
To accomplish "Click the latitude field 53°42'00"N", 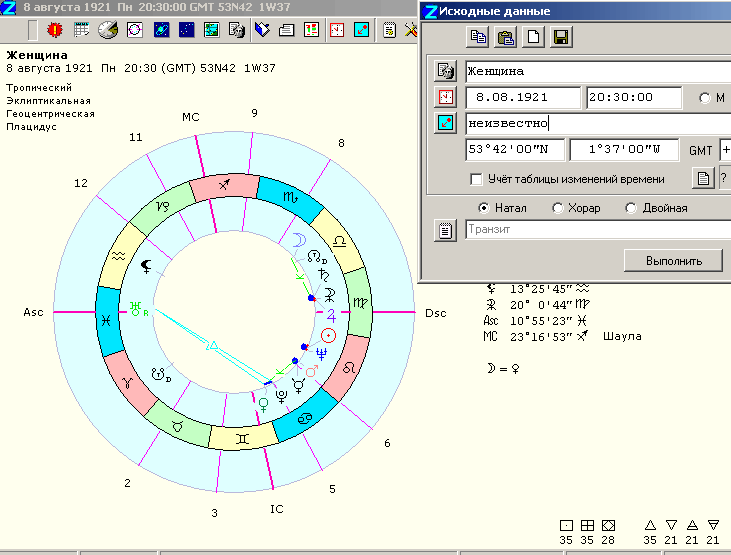I will (513, 150).
